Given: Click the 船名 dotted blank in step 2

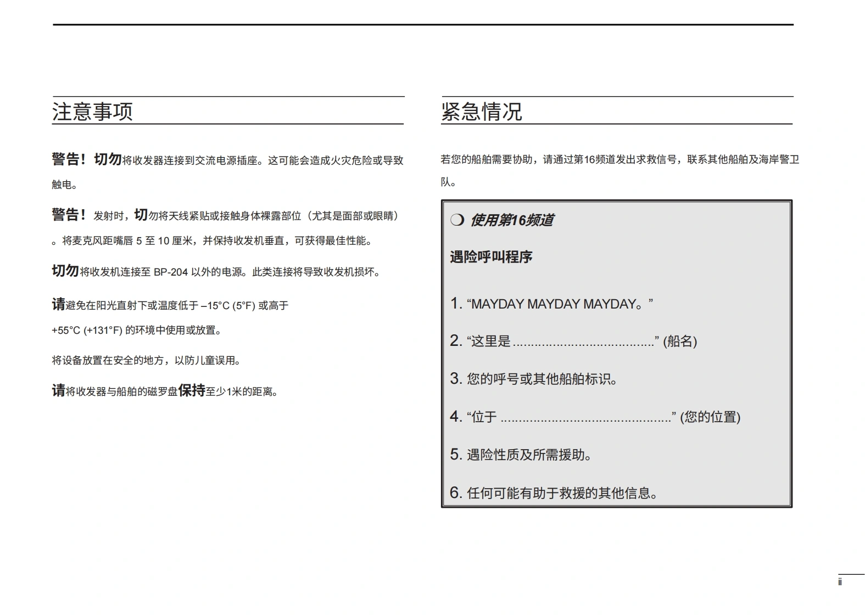Looking at the screenshot, I should coord(583,343).
